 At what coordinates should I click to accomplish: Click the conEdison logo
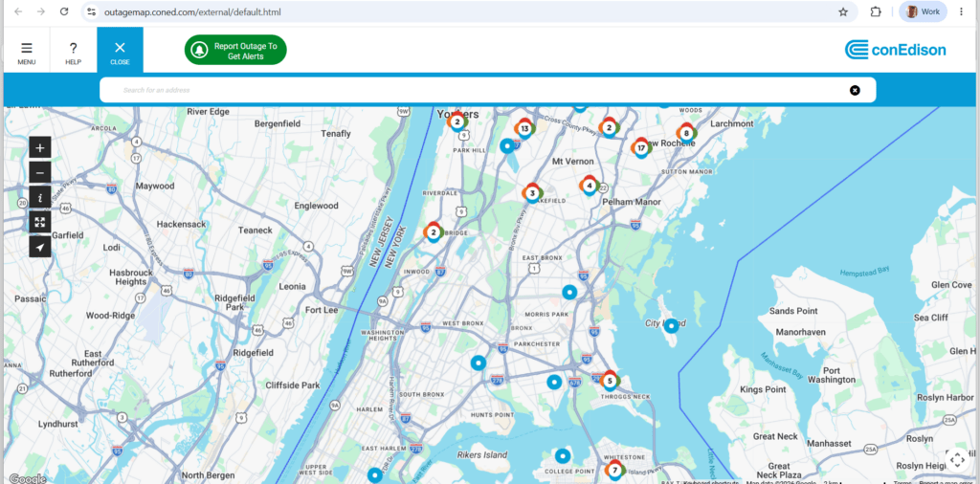point(895,50)
